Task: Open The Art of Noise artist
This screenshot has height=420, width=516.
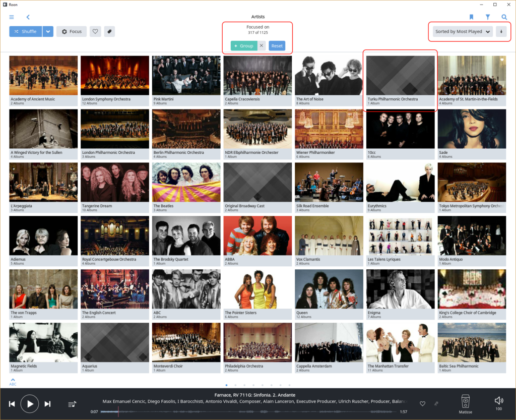Action: point(329,81)
